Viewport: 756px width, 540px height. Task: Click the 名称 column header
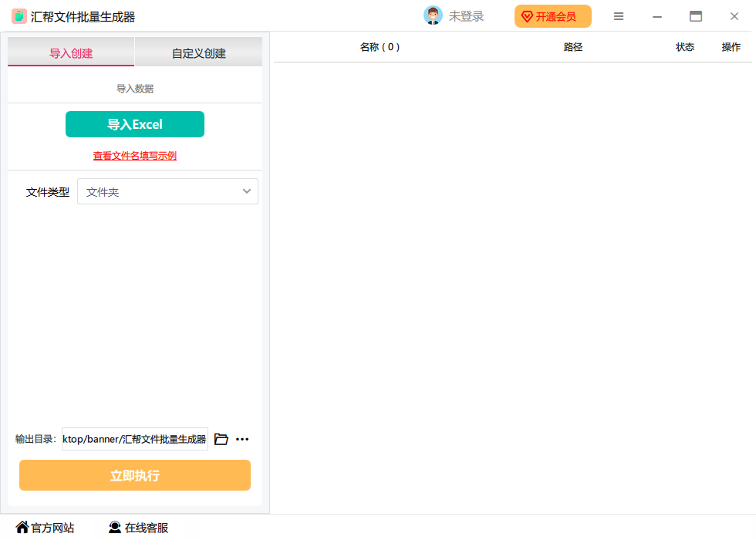coord(380,47)
